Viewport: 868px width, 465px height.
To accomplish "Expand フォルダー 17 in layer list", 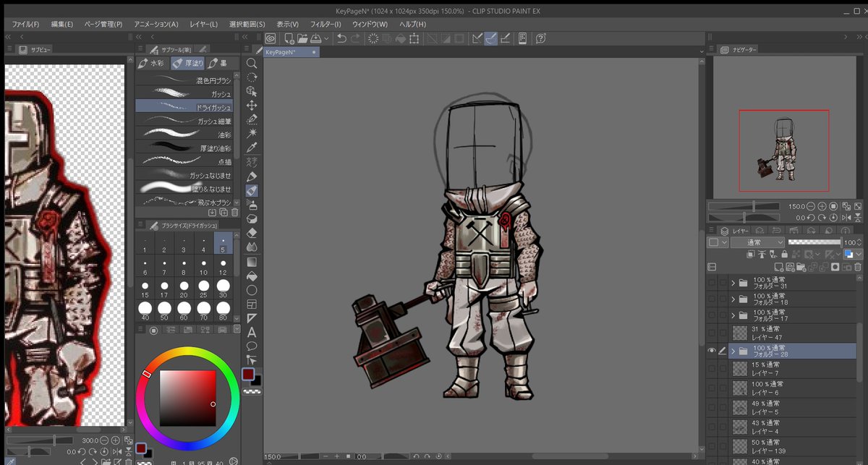I will point(733,315).
